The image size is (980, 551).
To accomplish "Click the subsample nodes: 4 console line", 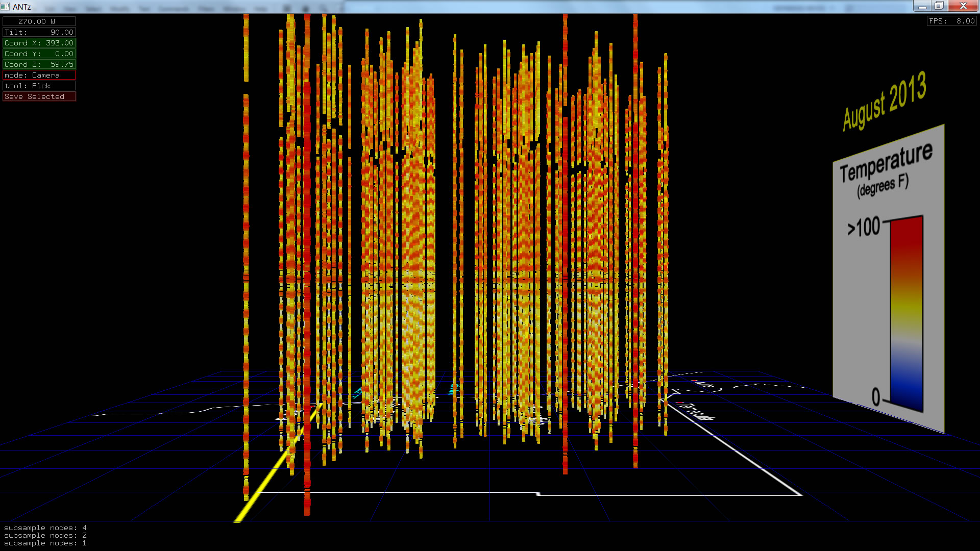I will [45, 528].
